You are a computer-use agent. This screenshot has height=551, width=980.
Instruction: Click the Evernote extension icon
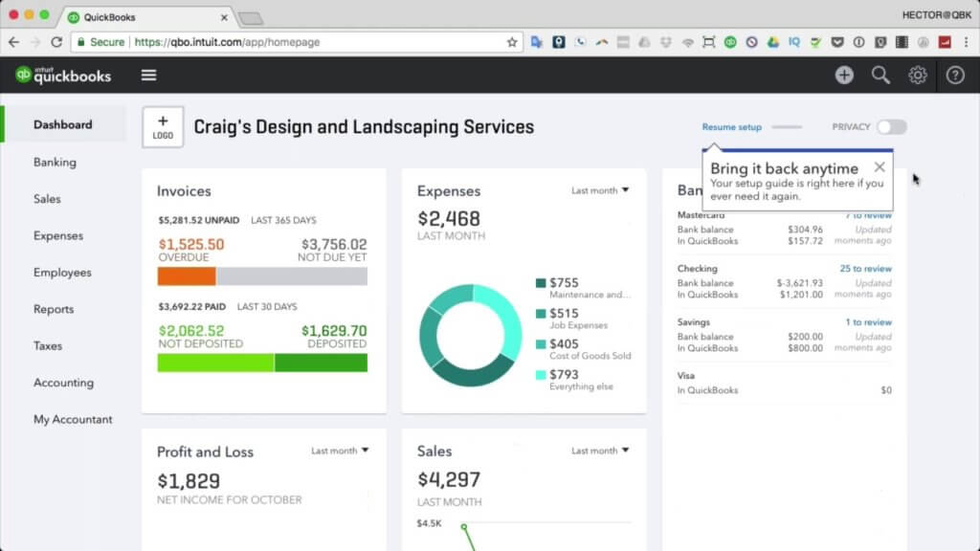[880, 42]
